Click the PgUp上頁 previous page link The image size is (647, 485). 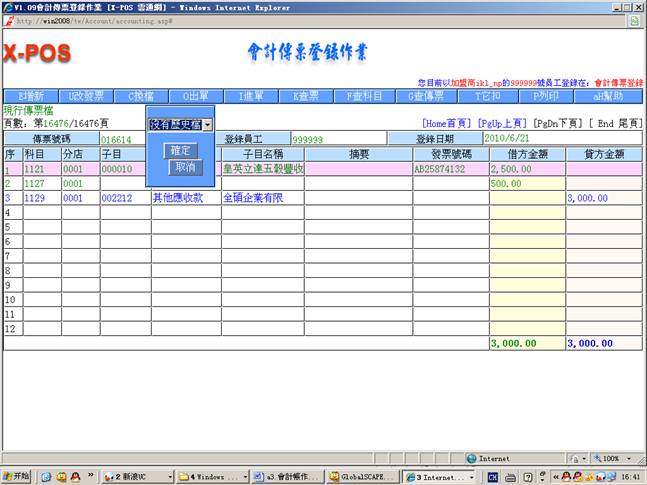tap(502, 123)
